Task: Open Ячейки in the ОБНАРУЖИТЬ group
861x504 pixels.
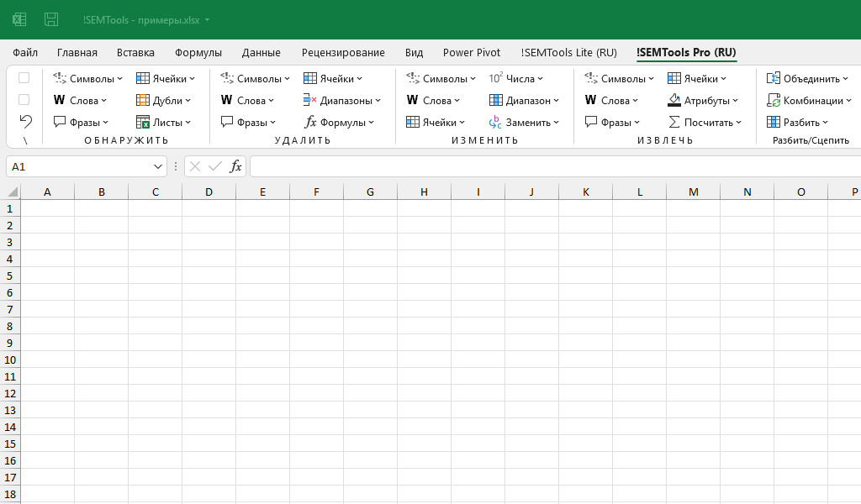Action: coord(166,78)
